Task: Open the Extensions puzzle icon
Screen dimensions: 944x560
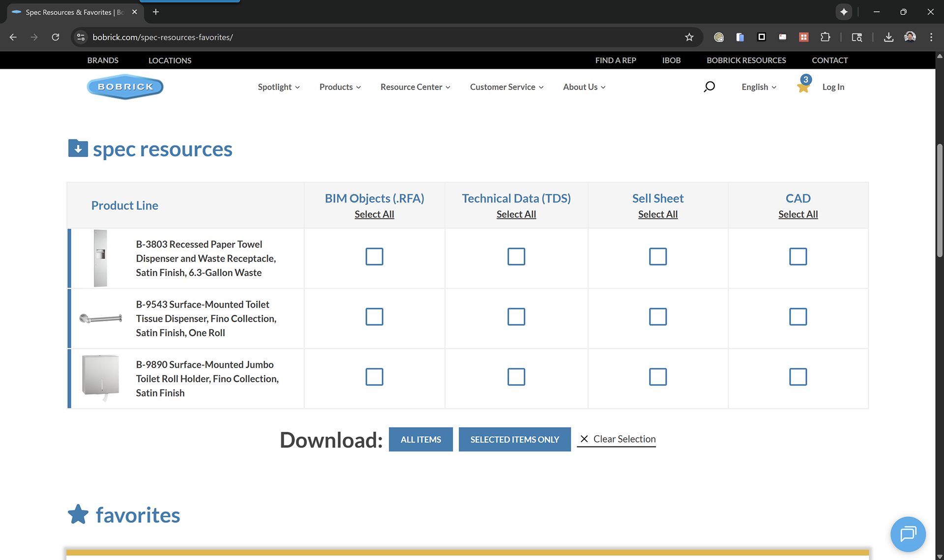Action: pyautogui.click(x=825, y=37)
